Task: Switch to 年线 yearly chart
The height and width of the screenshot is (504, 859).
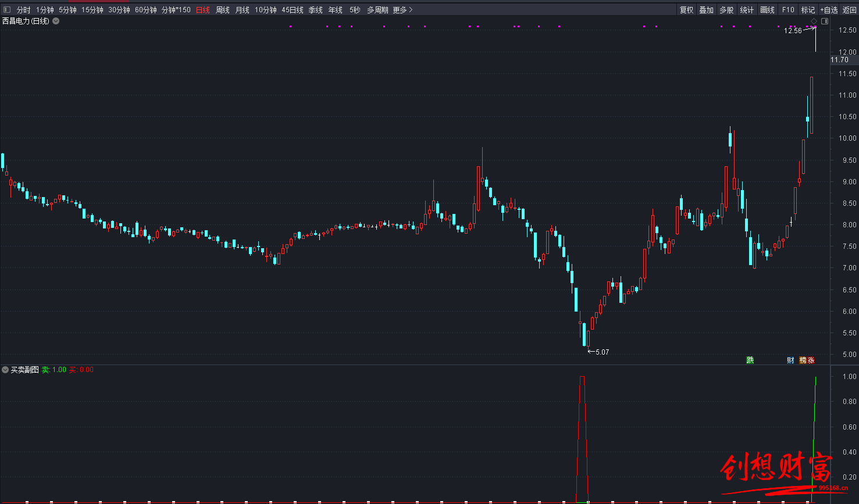Action: 336,10
